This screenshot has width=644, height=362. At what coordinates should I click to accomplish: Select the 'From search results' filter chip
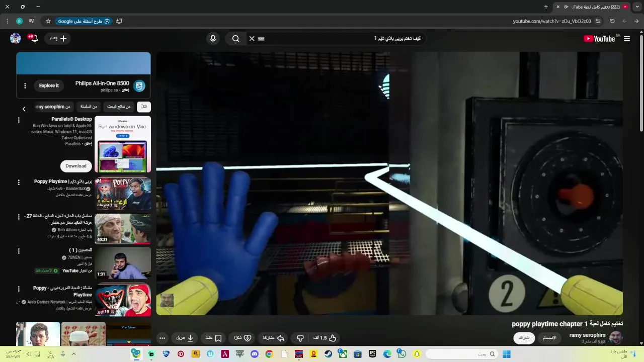[119, 107]
